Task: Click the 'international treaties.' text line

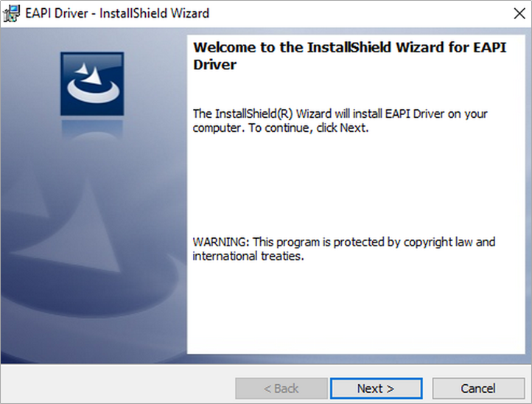Action: [248, 256]
